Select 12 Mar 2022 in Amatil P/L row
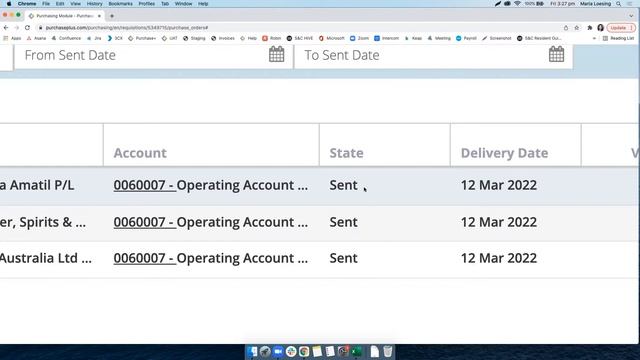The width and height of the screenshot is (640, 360). point(499,185)
